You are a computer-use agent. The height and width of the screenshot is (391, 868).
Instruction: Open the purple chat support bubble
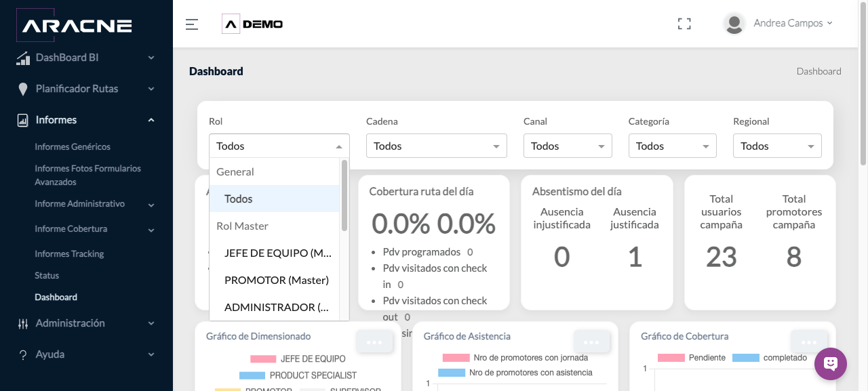(831, 364)
